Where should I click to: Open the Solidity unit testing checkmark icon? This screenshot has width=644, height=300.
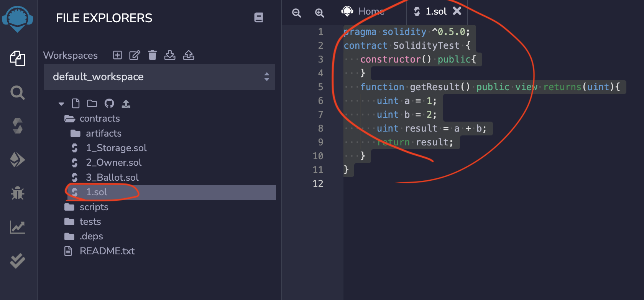tap(18, 261)
